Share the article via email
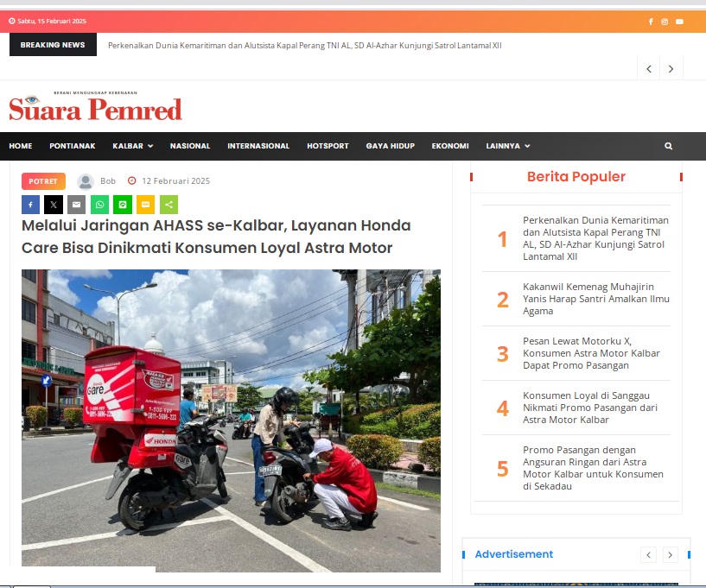The width and height of the screenshot is (706, 588). click(77, 205)
